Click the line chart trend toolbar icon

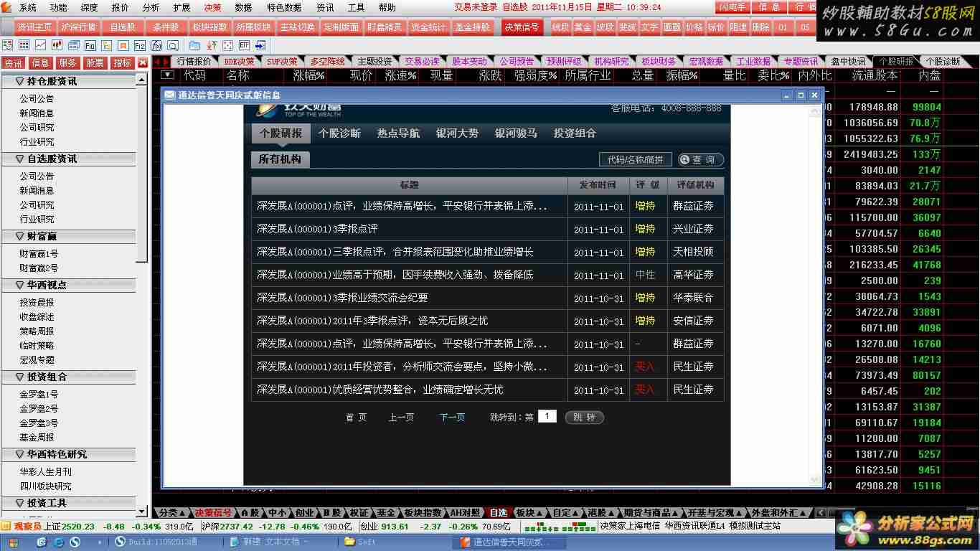coord(41,45)
